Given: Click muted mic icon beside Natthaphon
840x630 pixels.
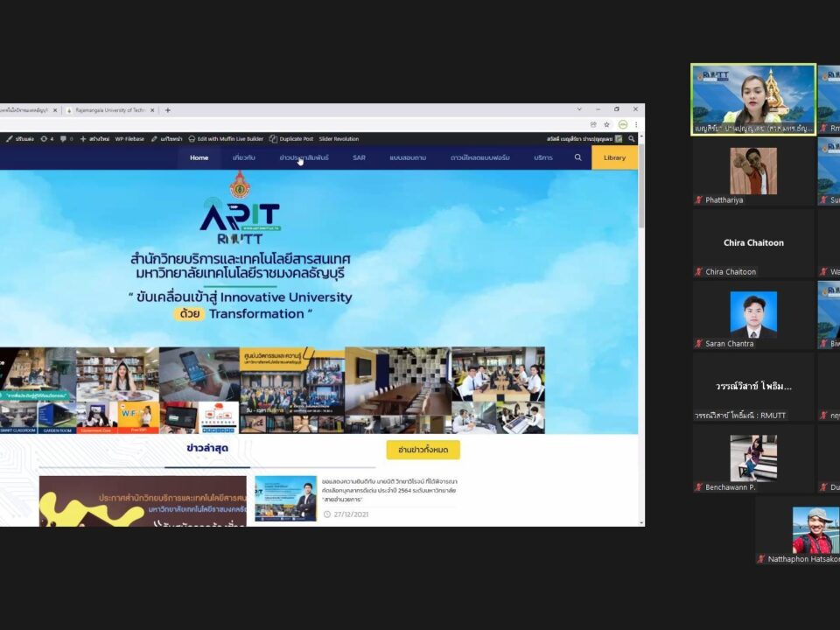Looking at the screenshot, I should pyautogui.click(x=761, y=559).
